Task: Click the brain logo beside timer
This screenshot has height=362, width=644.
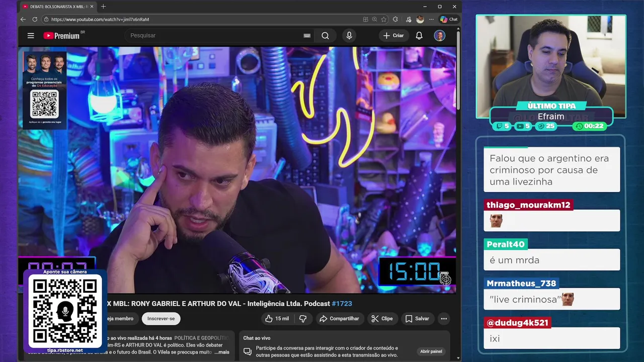Action: (x=446, y=279)
